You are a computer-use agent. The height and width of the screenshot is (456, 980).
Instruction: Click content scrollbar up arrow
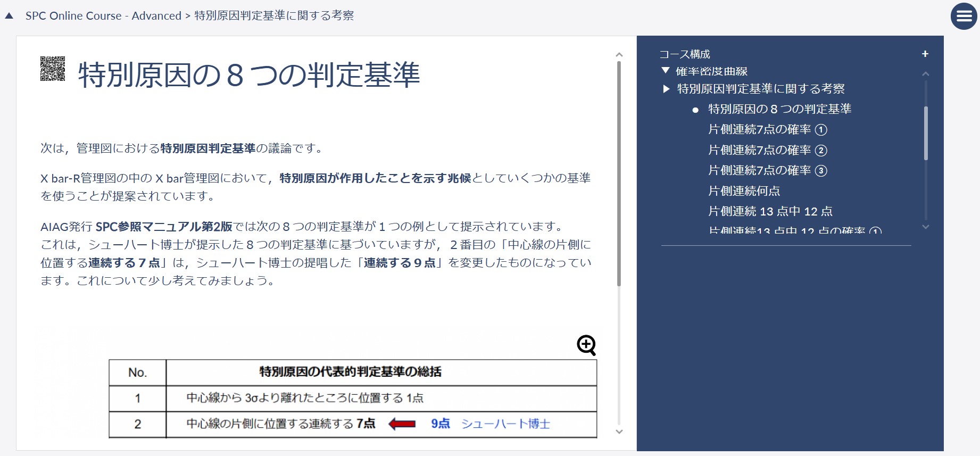(619, 55)
